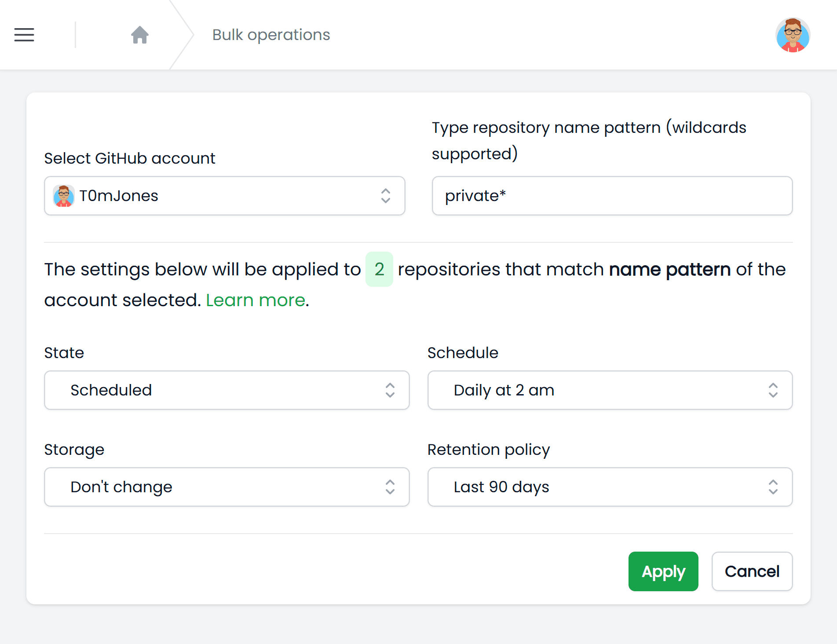
Task: Open the user profile avatar menu
Action: click(x=793, y=35)
